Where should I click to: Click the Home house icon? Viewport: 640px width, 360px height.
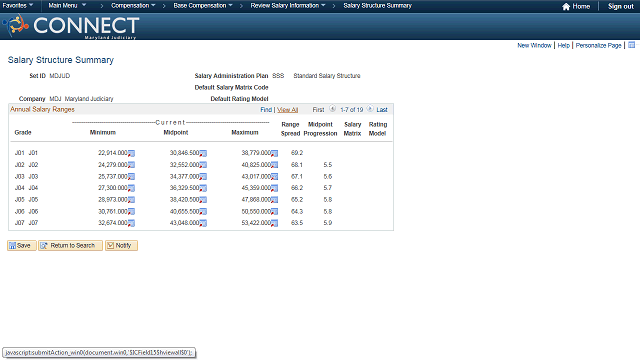coord(566,7)
